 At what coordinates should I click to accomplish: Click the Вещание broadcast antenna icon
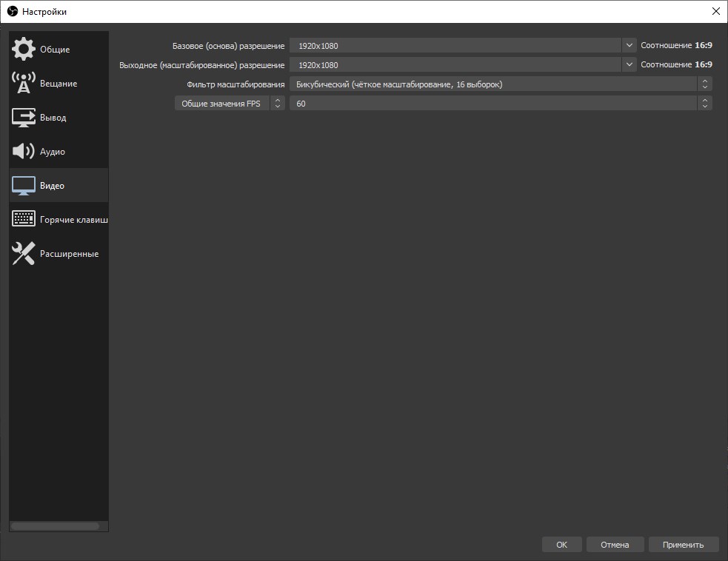[24, 84]
